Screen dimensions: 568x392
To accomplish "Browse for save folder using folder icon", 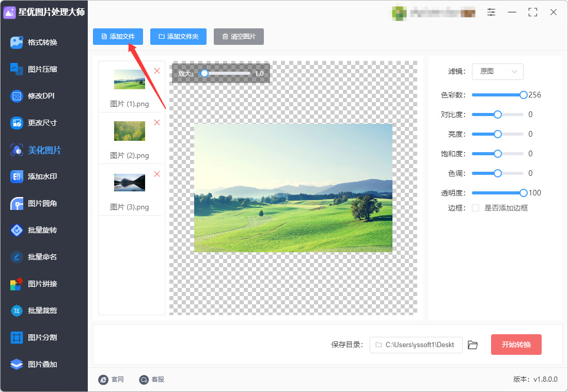I will tap(472, 345).
